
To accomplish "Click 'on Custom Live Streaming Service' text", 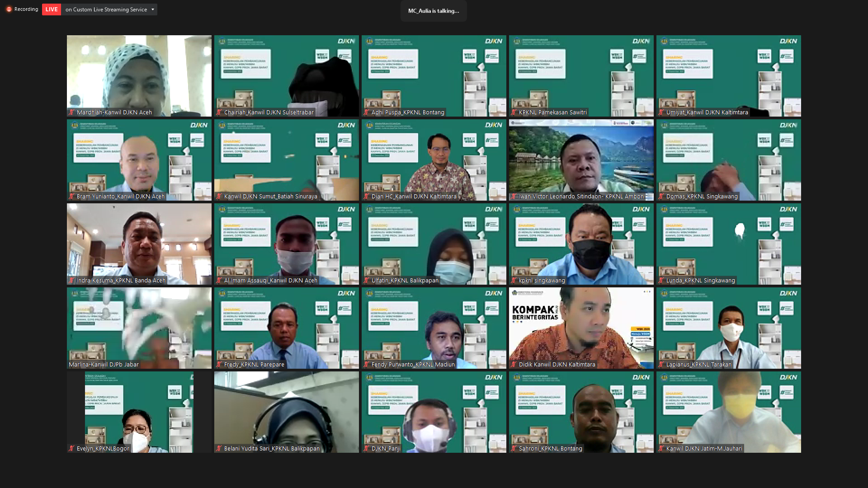I will [106, 9].
